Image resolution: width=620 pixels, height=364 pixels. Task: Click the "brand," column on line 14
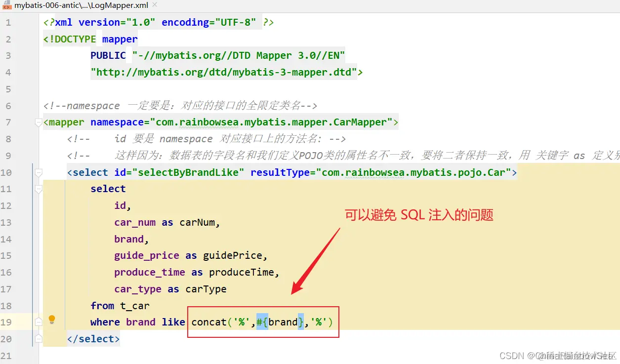[132, 239]
